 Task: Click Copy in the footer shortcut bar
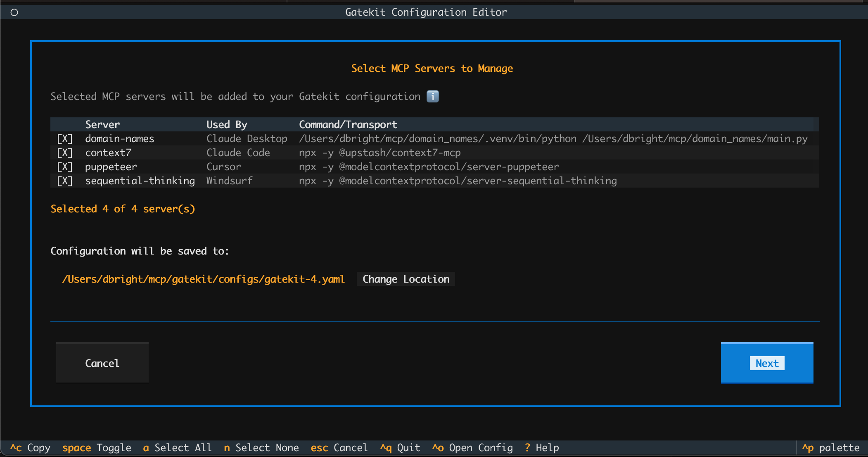point(30,447)
